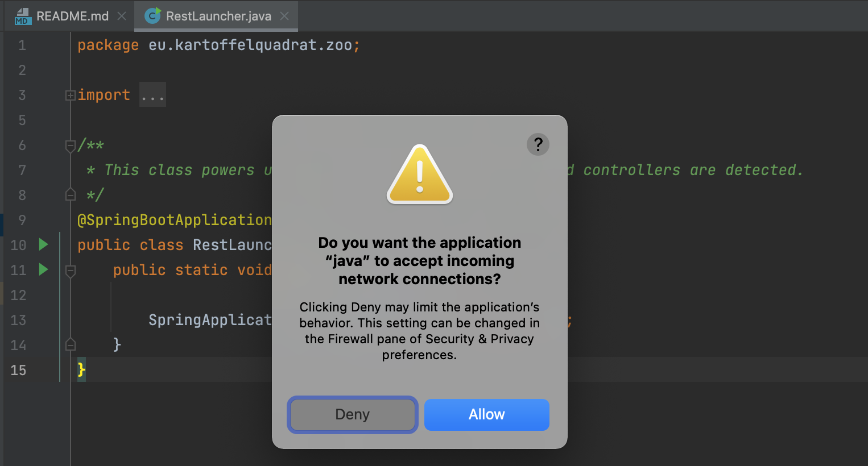The height and width of the screenshot is (466, 868).
Task: Close the RestLauncher.java editor tab
Action: (x=284, y=16)
